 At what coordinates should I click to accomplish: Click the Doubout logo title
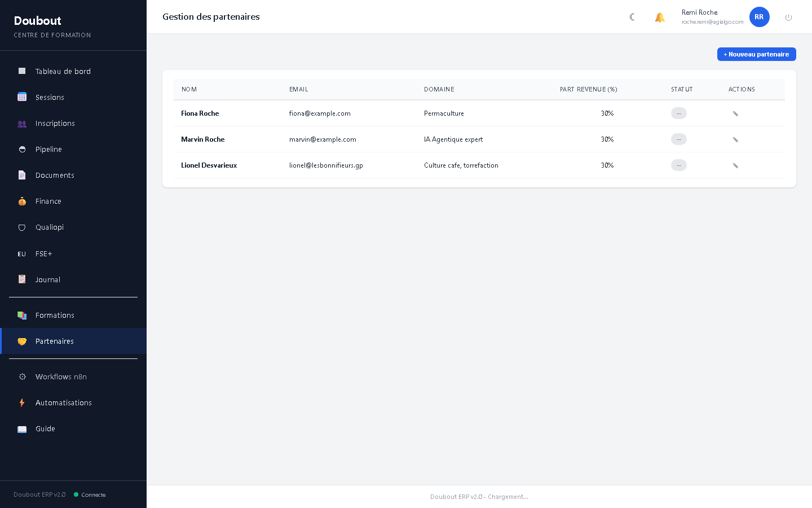pos(37,21)
